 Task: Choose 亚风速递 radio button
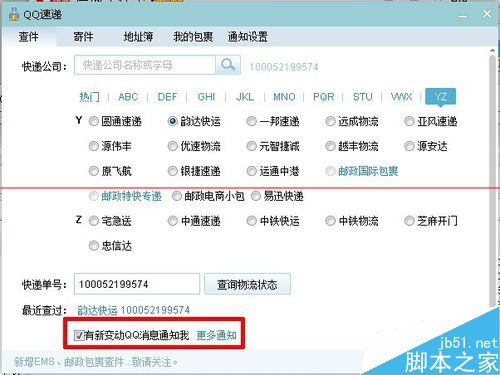[409, 121]
